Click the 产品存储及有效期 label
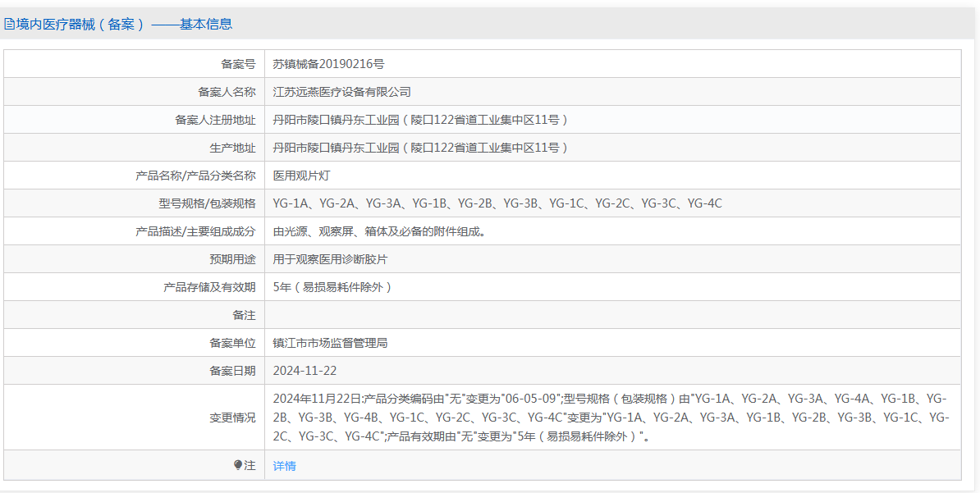 point(209,287)
